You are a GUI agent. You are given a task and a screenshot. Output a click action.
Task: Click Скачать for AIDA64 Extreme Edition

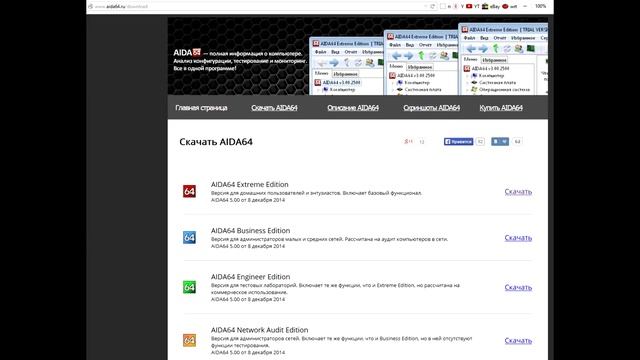[518, 191]
